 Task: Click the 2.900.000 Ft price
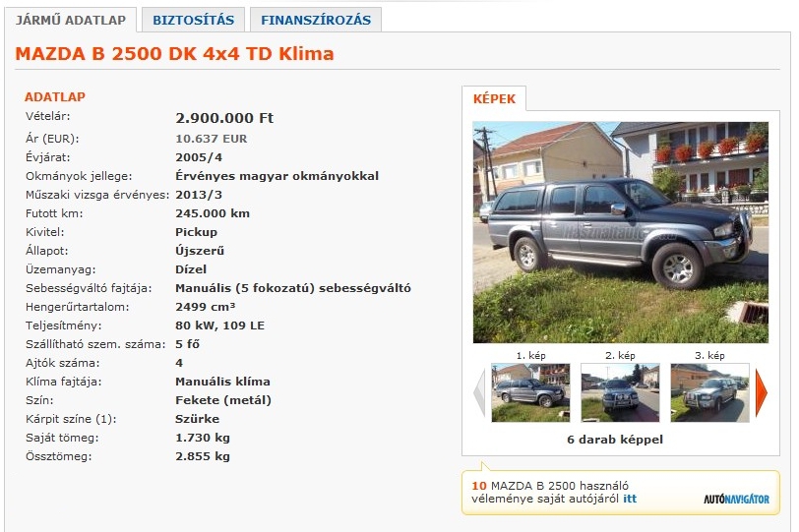[224, 118]
